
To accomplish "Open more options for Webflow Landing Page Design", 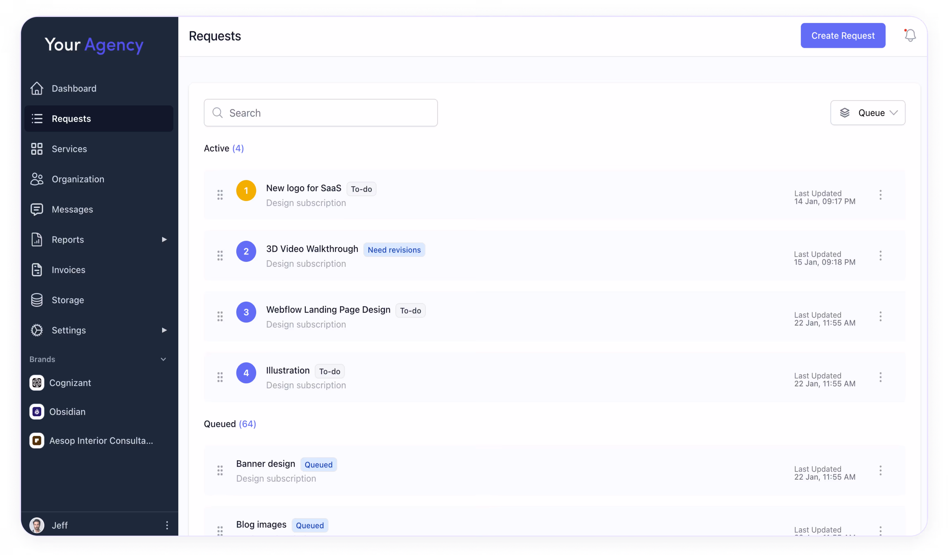I will pos(880,316).
